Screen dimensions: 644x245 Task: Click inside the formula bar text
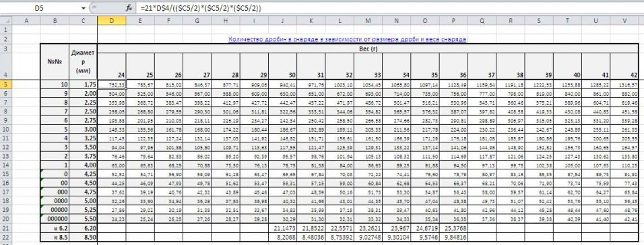(201, 8)
